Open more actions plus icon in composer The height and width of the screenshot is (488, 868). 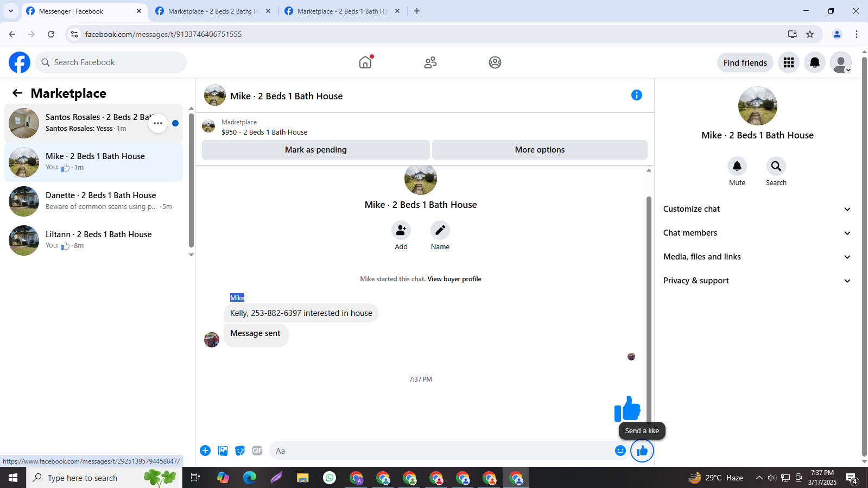pos(205,451)
